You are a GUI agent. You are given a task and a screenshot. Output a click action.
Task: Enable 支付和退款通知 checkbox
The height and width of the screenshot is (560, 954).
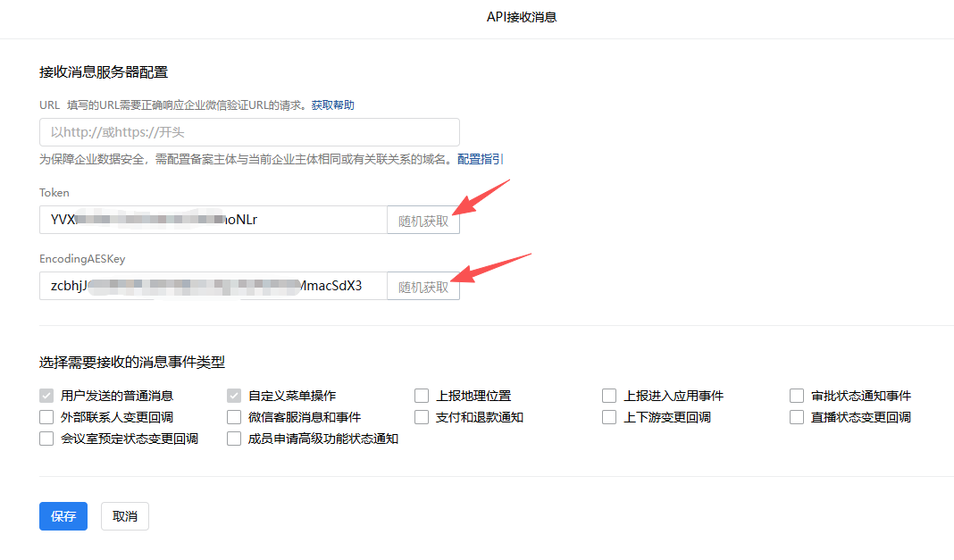click(x=422, y=417)
